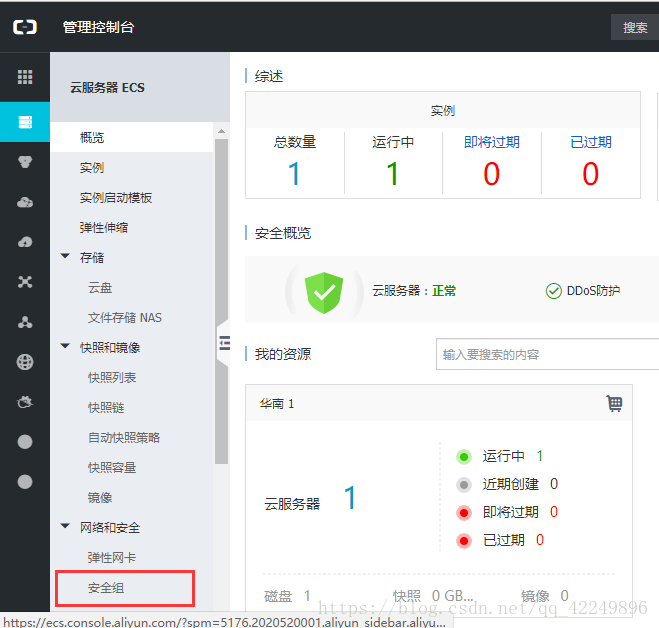Collapse the 网络和安全 section

[65, 527]
